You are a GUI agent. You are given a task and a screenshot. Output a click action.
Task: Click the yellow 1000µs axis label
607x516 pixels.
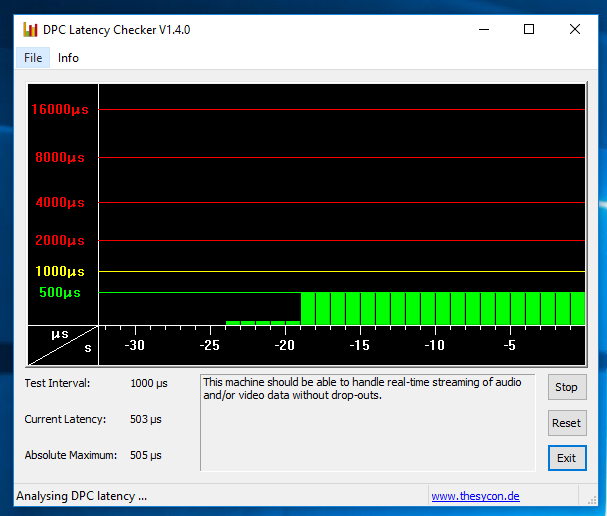tap(60, 271)
